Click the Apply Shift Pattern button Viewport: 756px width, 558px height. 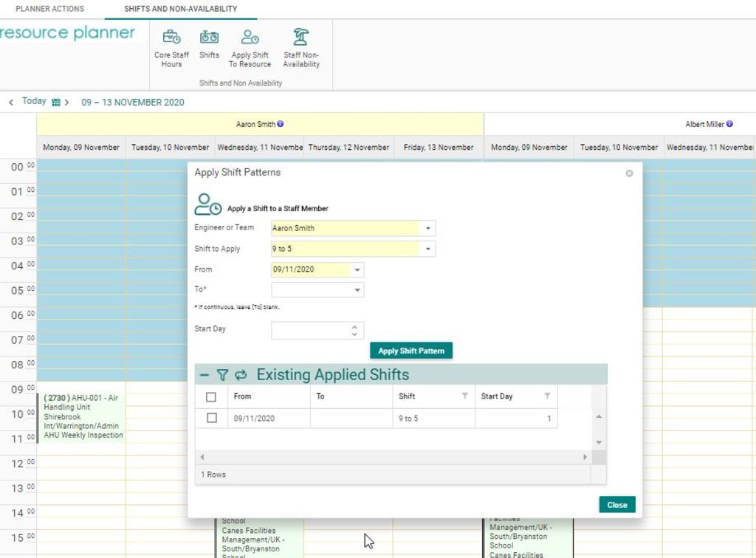pyautogui.click(x=411, y=351)
